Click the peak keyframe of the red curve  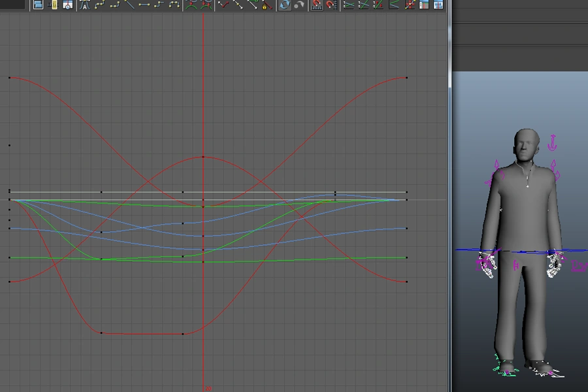203,156
